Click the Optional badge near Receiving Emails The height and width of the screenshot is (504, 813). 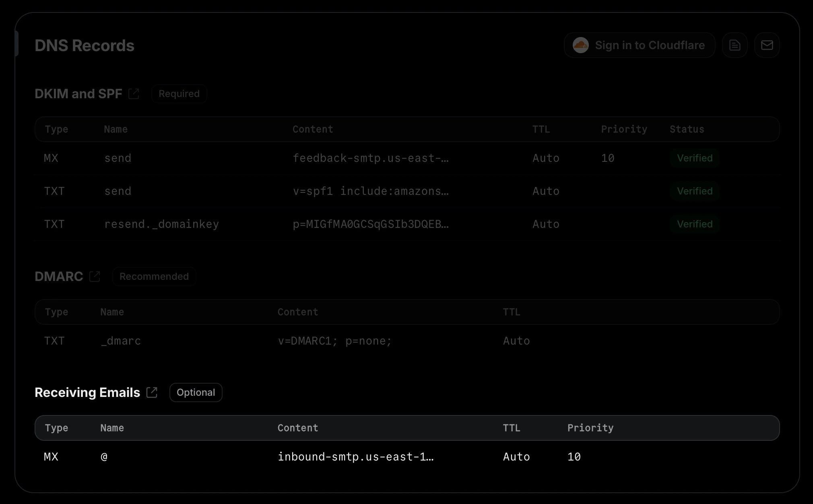tap(196, 392)
